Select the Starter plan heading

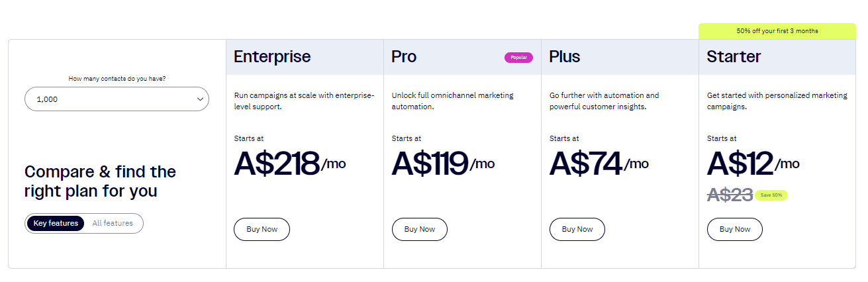(734, 57)
